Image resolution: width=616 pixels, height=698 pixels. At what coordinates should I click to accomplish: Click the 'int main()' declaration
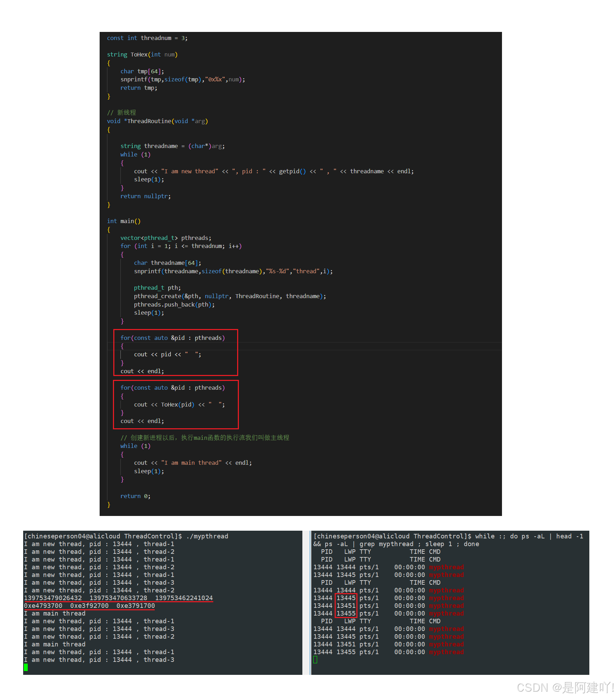124,221
